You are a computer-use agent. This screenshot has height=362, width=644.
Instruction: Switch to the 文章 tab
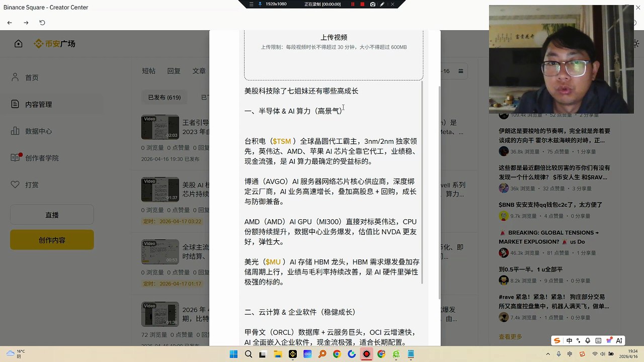point(199,71)
